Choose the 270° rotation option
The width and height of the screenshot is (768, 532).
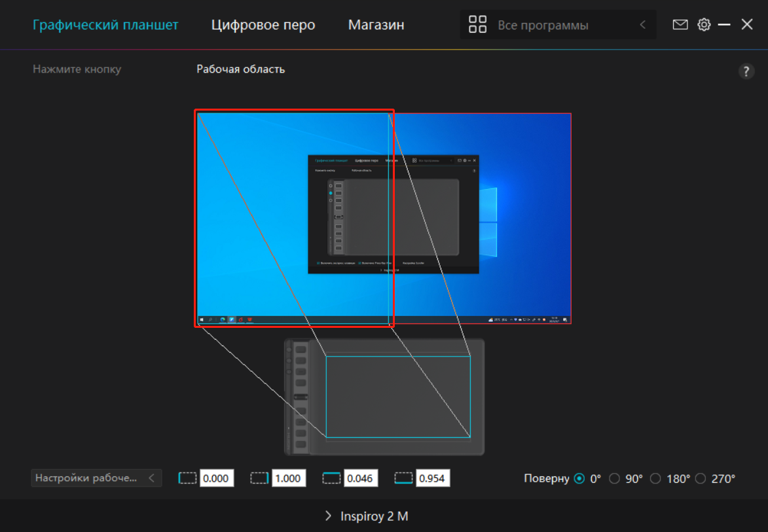tap(701, 478)
